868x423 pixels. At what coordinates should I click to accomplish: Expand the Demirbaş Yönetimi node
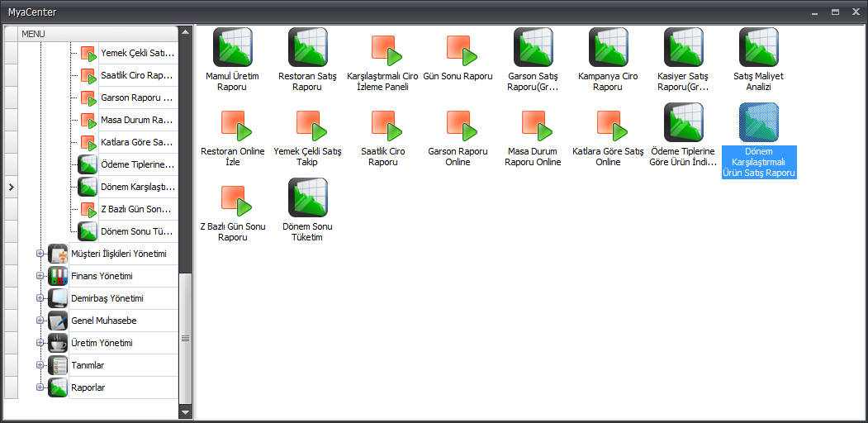(x=40, y=298)
